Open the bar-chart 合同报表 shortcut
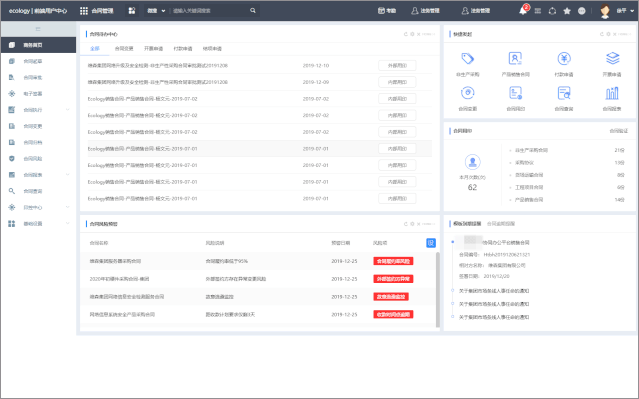This screenshot has height=399, width=639. click(x=612, y=93)
